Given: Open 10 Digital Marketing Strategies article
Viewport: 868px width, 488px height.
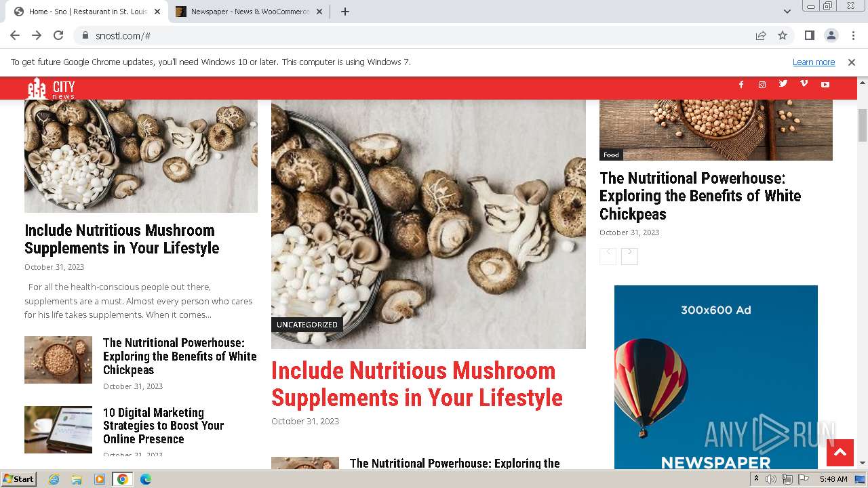Looking at the screenshot, I should coord(163,426).
